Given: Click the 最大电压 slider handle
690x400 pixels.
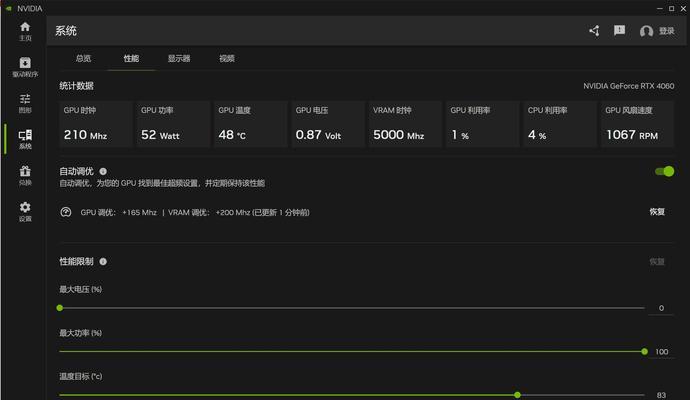Looking at the screenshot, I should (60, 308).
